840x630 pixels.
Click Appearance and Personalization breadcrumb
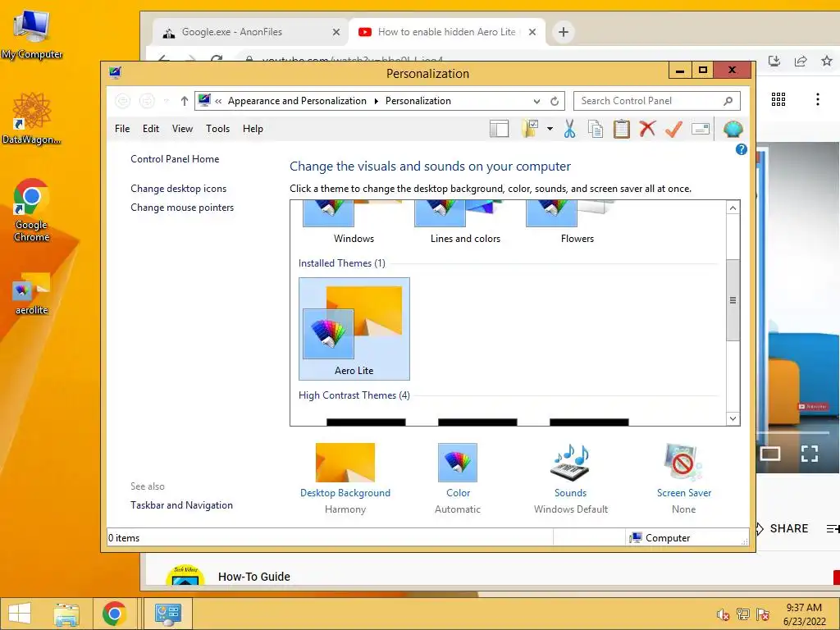tap(297, 101)
